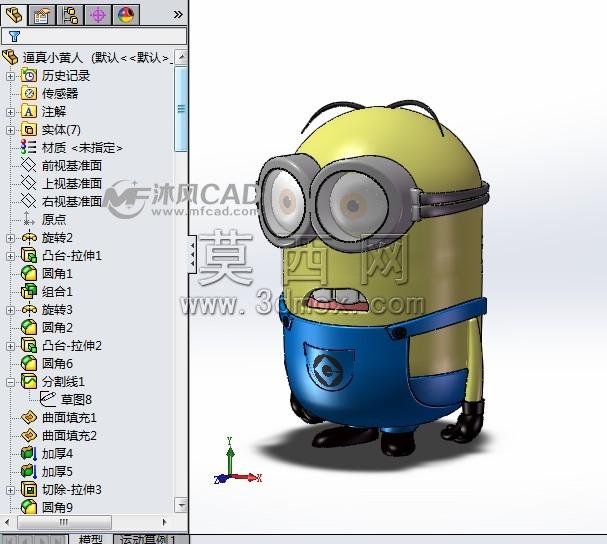Expand the 旋转2 revolve feature
This screenshot has width=607, height=544.
10,238
